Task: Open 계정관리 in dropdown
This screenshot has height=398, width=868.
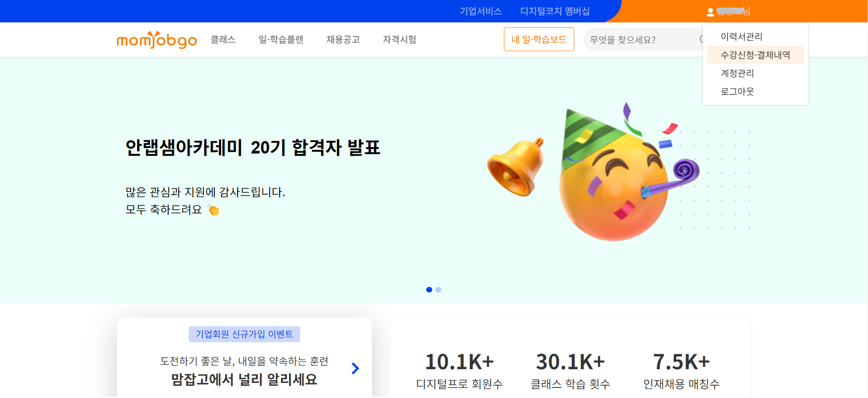Action: (737, 73)
